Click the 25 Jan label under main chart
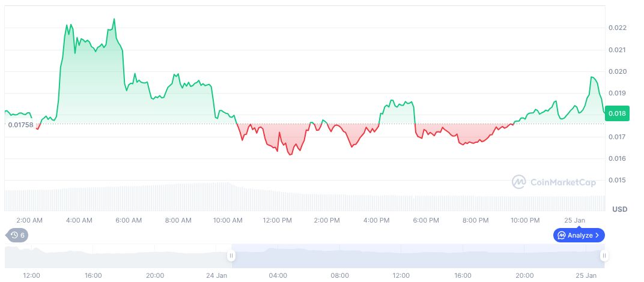Image resolution: width=644 pixels, height=282 pixels. 574,220
